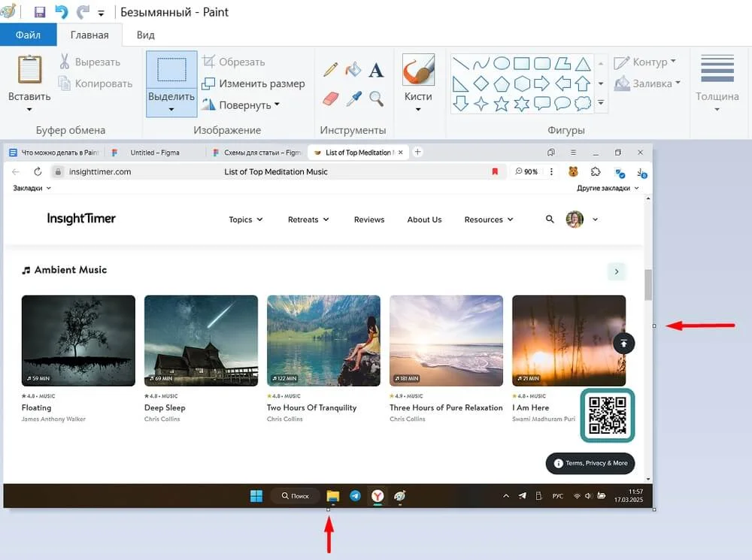Choose the five-point star shape
Image resolution: width=752 pixels, height=560 pixels.
502,104
